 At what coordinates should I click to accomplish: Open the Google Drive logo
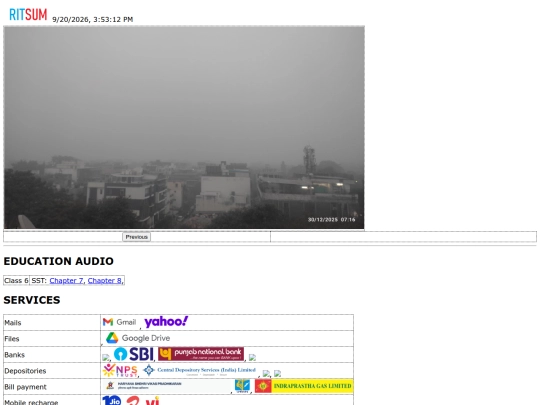pyautogui.click(x=138, y=338)
